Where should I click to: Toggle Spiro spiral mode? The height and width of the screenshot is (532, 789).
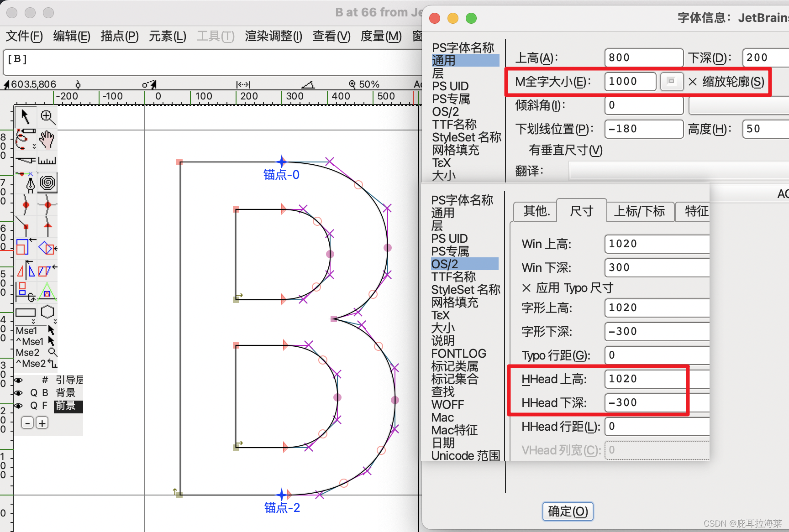tap(47, 183)
